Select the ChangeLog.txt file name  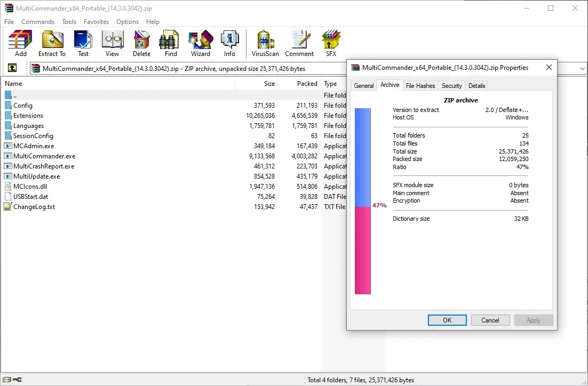tap(34, 206)
